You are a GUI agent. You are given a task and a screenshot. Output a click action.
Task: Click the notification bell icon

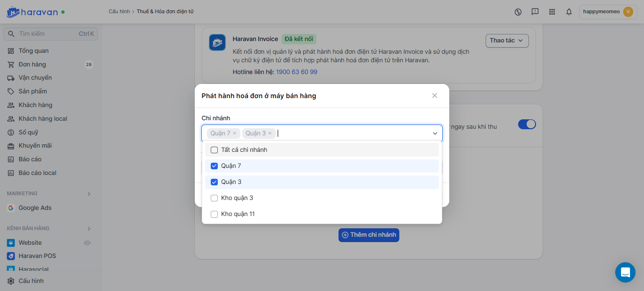pos(569,12)
